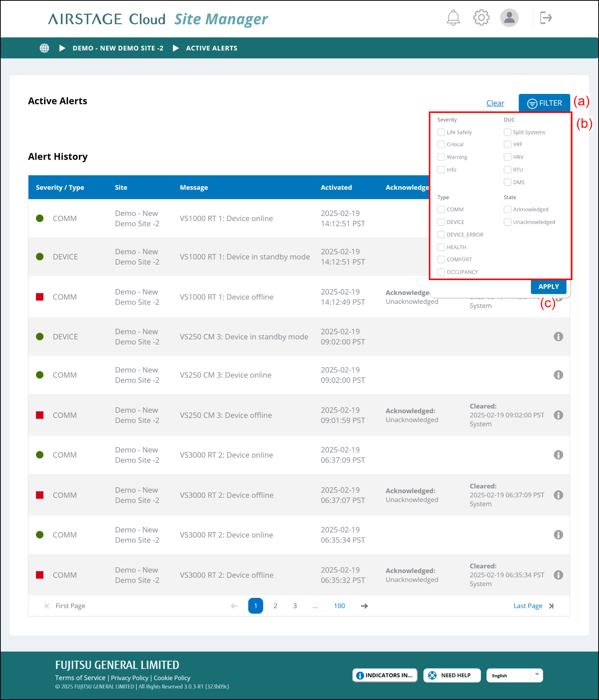Image resolution: width=599 pixels, height=700 pixels.
Task: Open the notifications bell icon
Action: [x=453, y=18]
